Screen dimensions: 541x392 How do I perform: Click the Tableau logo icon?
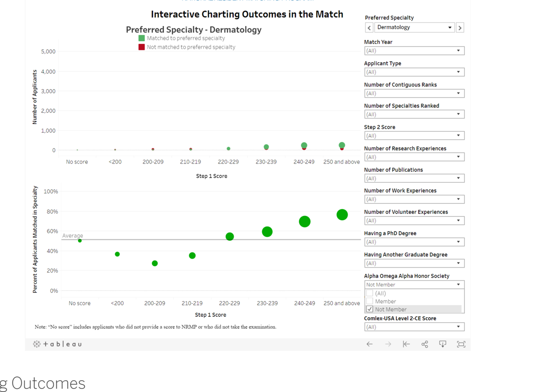coord(37,344)
